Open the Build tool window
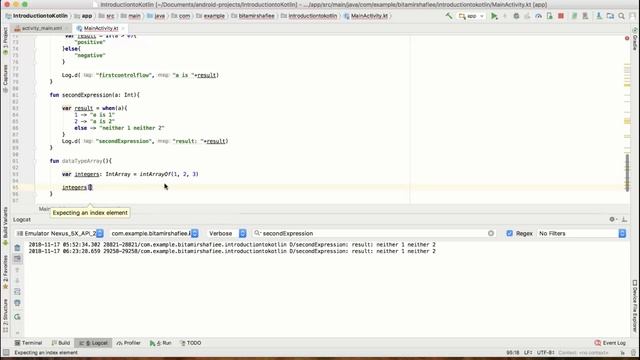 click(61, 343)
